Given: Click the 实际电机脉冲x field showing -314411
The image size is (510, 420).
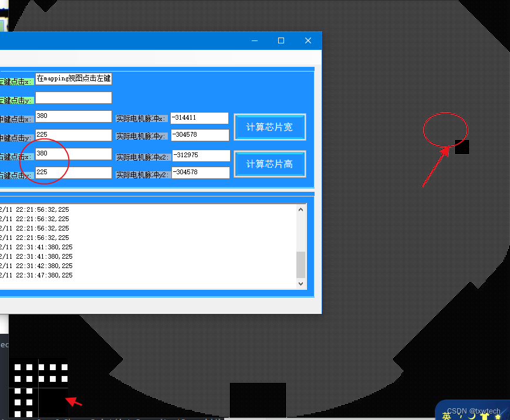Looking at the screenshot, I should [198, 117].
